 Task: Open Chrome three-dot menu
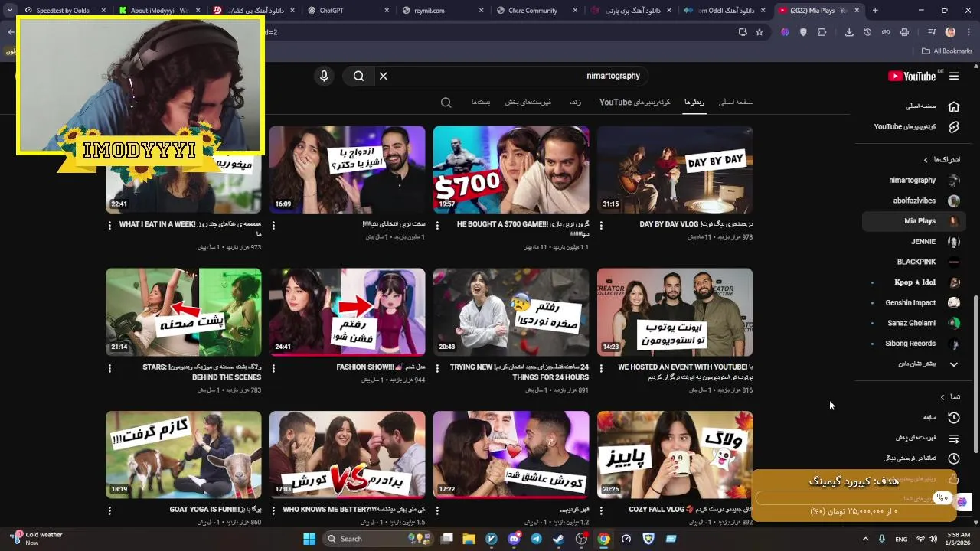tap(968, 32)
